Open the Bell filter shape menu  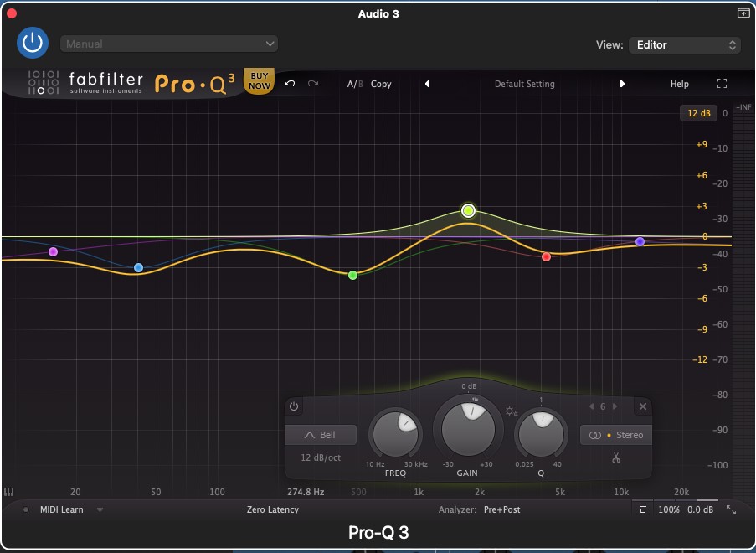coord(321,435)
